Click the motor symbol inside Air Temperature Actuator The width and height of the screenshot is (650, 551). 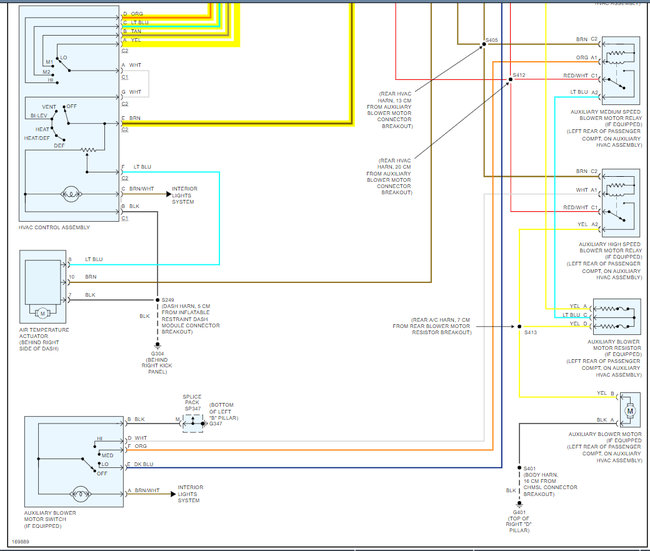click(x=42, y=313)
